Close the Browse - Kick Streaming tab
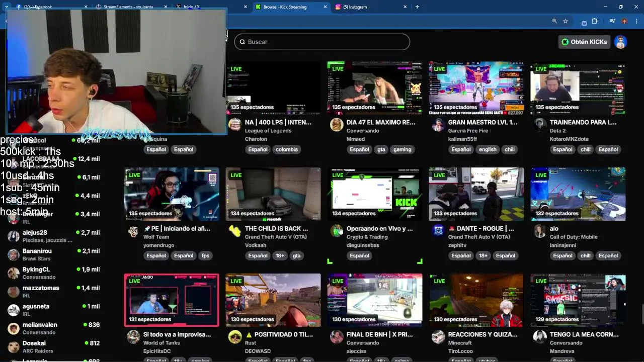 tap(325, 7)
